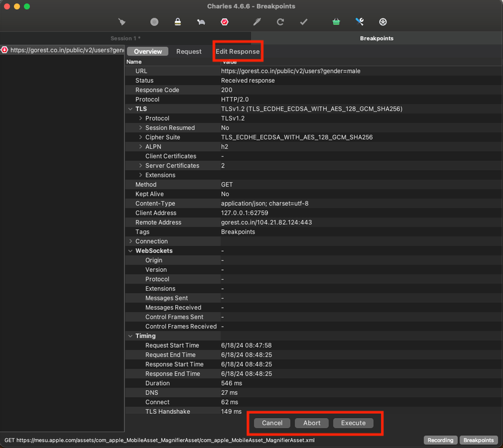This screenshot has width=503, height=448.
Task: Open the Request tab
Action: [x=188, y=51]
